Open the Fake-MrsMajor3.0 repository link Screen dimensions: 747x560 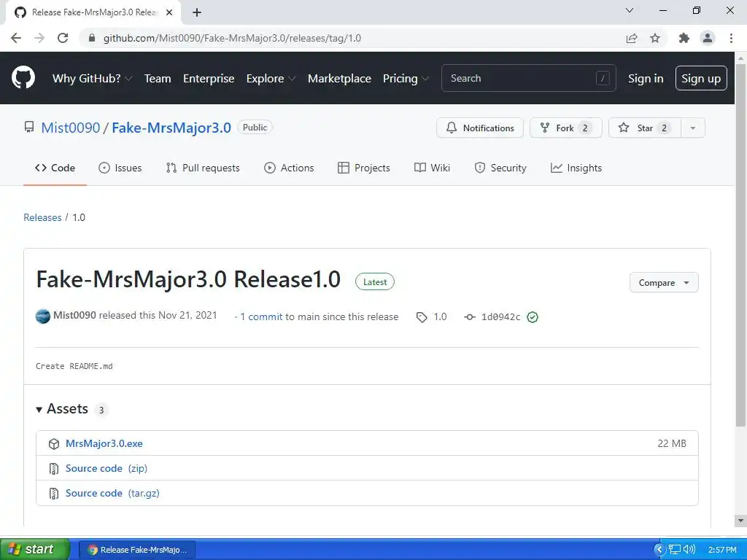(x=171, y=128)
